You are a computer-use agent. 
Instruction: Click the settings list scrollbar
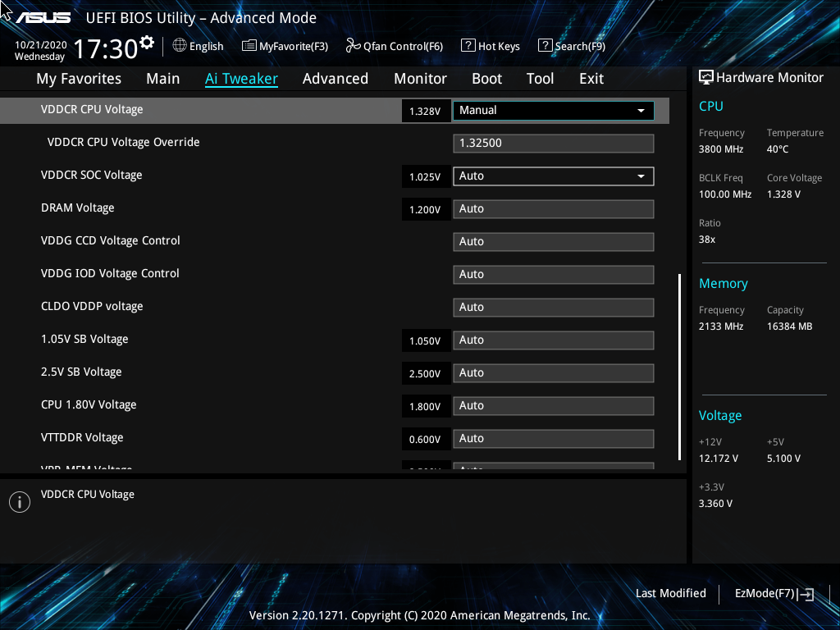pos(680,367)
